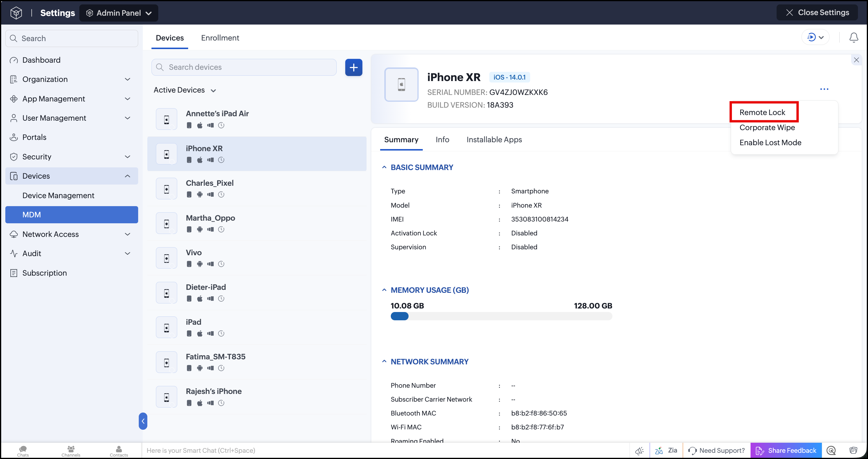
Task: Click the Smart Chat input bar
Action: click(386, 451)
